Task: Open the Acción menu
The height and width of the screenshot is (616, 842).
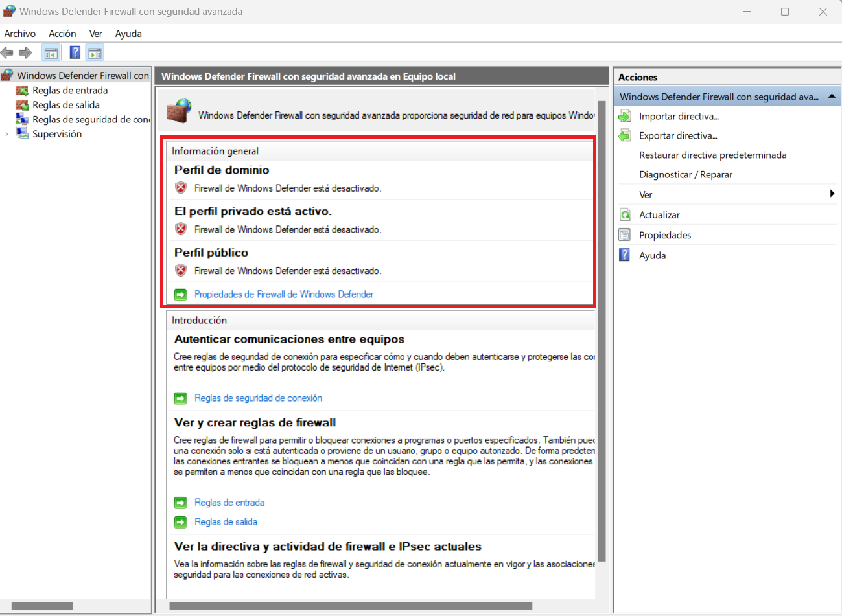Action: click(62, 34)
